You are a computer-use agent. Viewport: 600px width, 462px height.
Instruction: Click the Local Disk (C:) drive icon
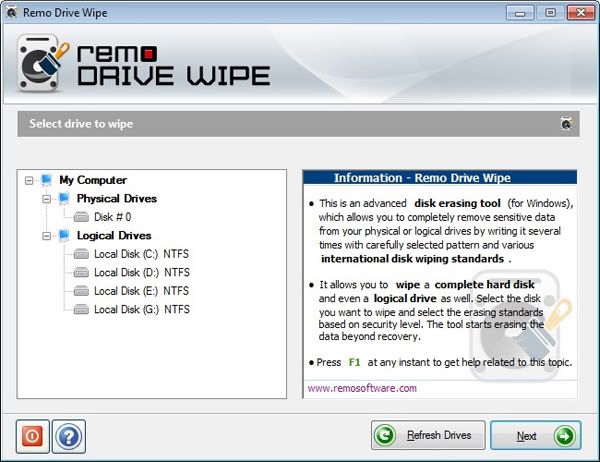tap(81, 254)
